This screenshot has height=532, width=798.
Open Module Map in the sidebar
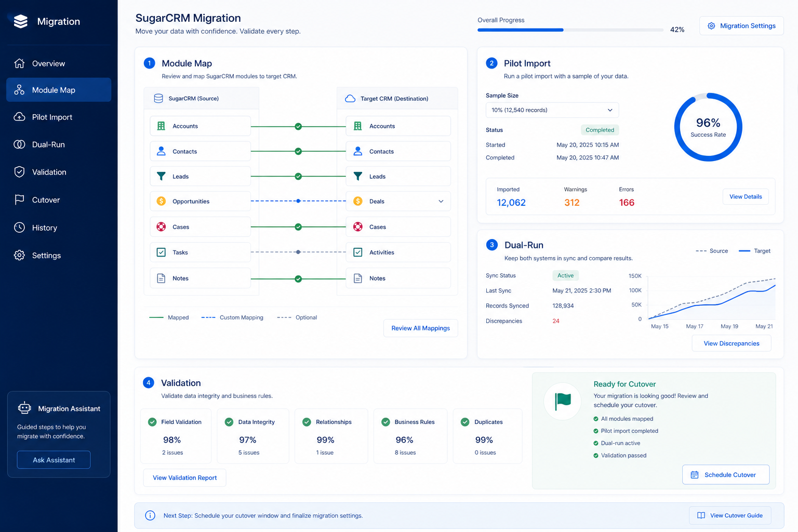pos(59,90)
